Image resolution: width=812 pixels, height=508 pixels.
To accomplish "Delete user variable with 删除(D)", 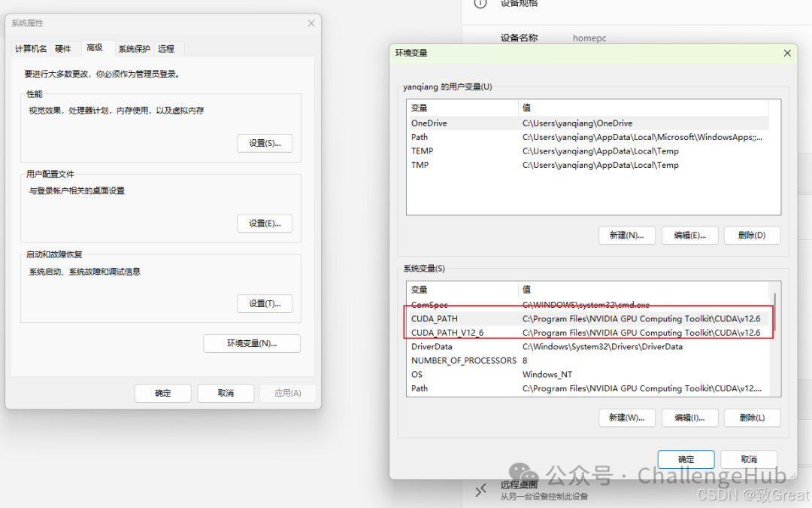I will (x=752, y=236).
